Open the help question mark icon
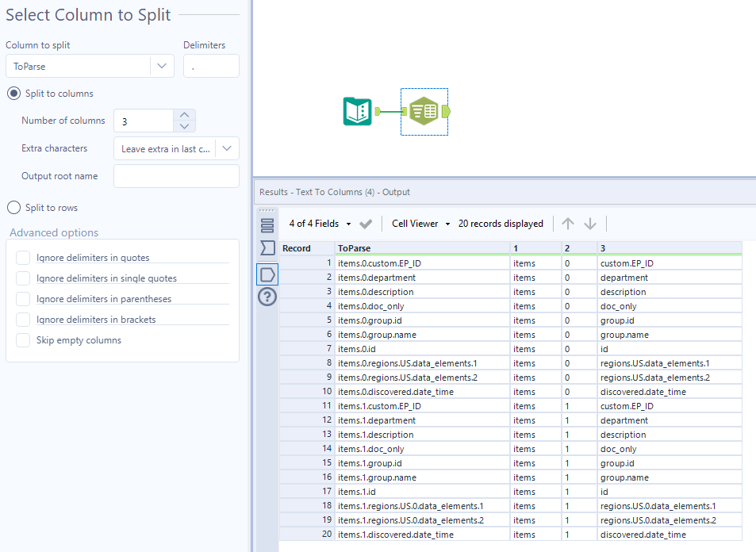 267,297
